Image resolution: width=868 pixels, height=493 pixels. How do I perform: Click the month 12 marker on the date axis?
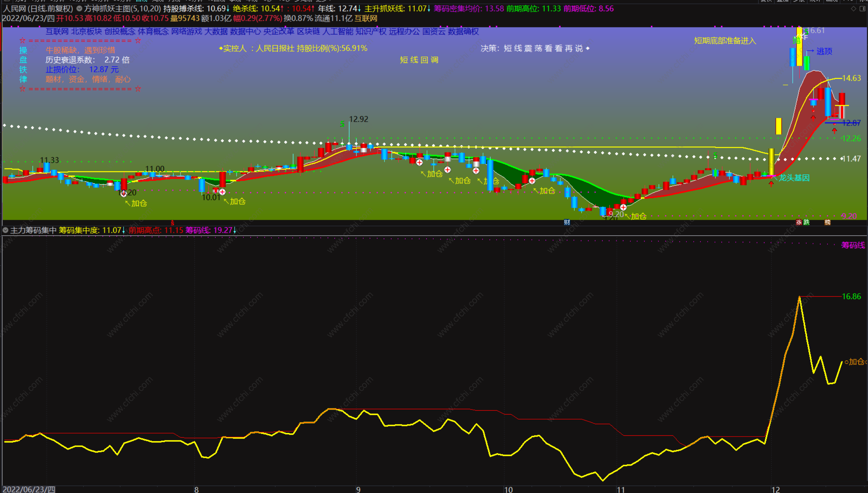tap(775, 490)
